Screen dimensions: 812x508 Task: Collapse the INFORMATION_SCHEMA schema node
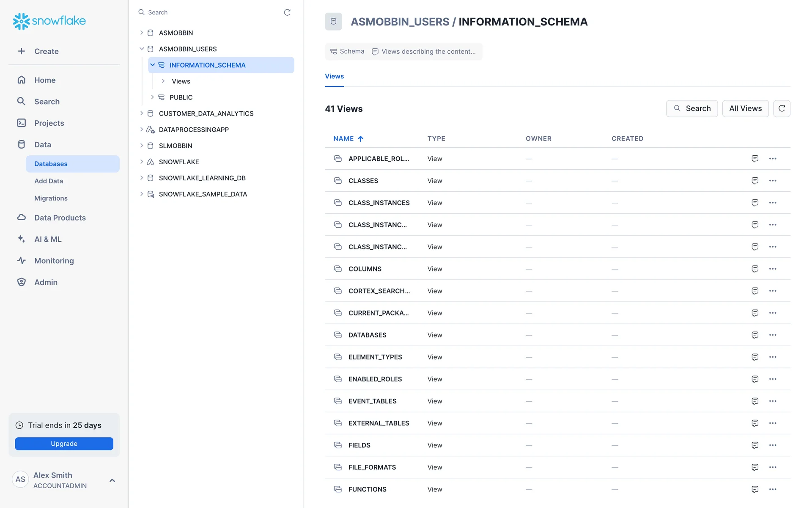[153, 65]
